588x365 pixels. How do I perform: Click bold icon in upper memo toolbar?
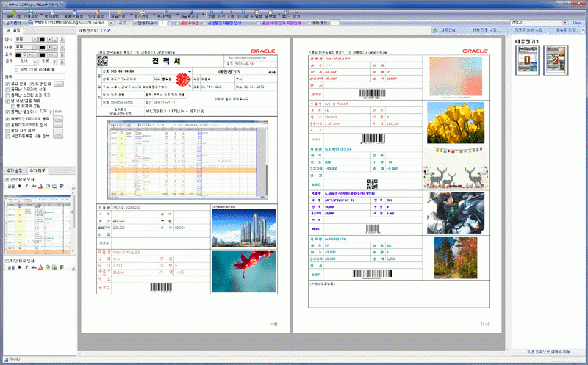[20, 186]
